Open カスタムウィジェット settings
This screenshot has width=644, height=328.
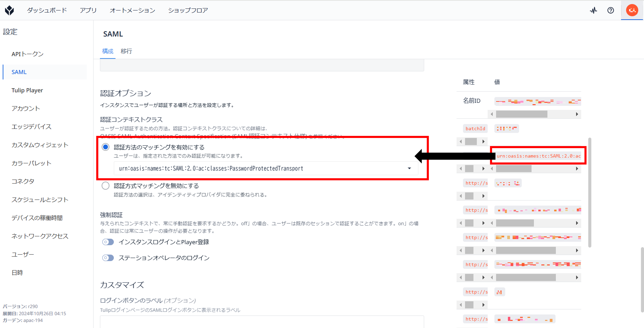(x=40, y=145)
